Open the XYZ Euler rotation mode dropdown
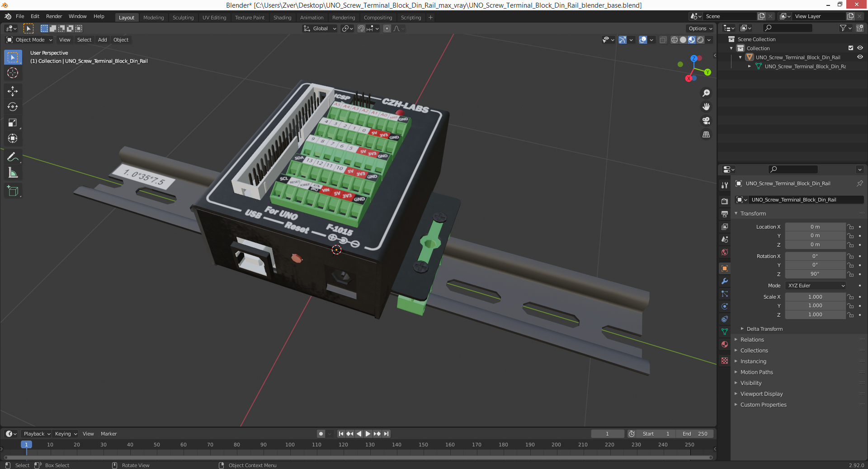Viewport: 868px width, 469px height. click(816, 286)
